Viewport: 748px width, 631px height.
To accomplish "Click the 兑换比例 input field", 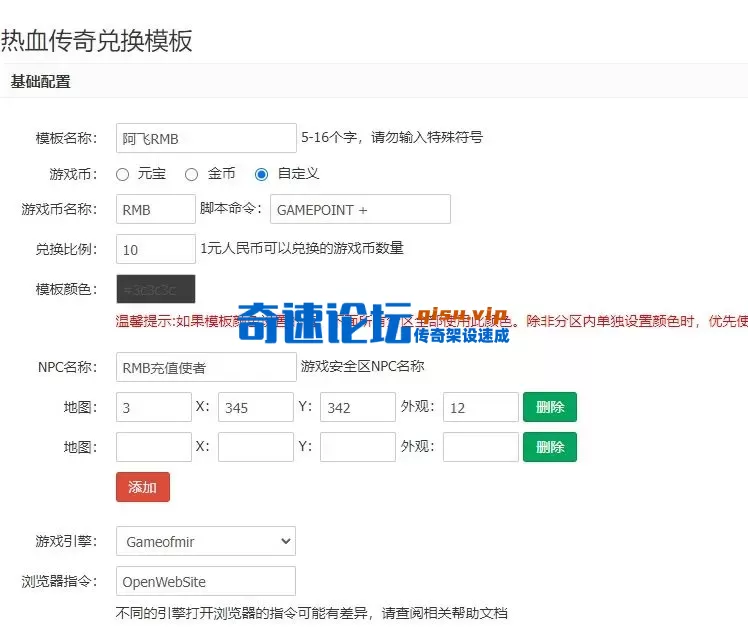I will (x=156, y=249).
